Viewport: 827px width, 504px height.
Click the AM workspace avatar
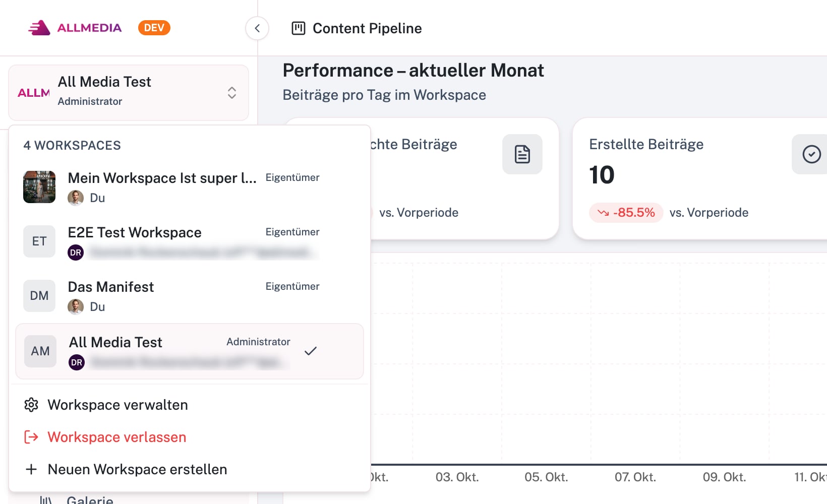[x=40, y=351]
